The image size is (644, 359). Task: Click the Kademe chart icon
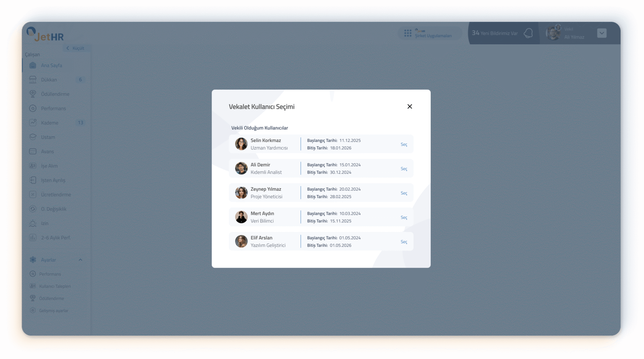(x=33, y=123)
